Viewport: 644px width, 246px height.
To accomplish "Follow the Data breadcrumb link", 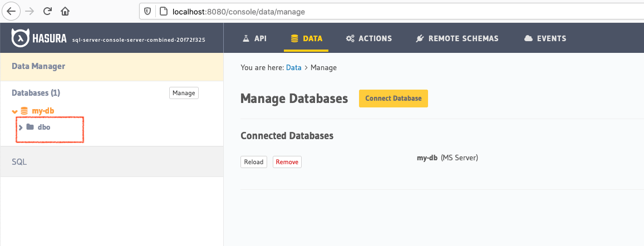I will click(x=293, y=67).
